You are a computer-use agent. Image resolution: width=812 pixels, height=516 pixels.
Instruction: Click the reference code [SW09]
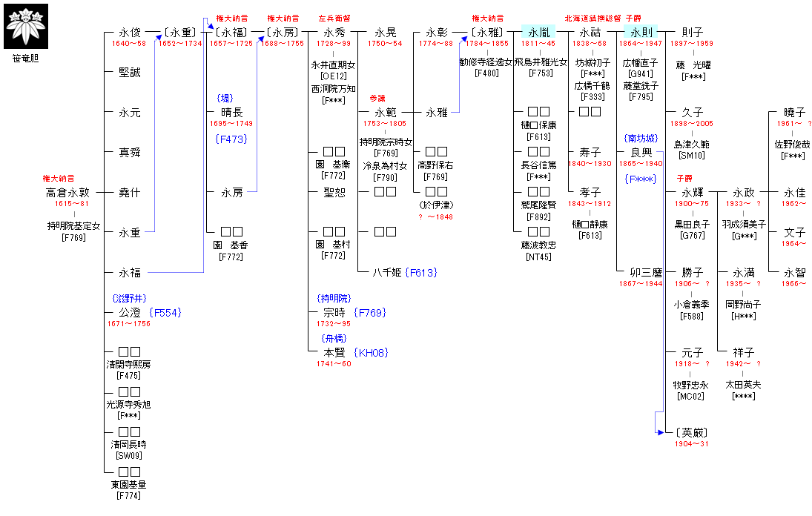129,456
